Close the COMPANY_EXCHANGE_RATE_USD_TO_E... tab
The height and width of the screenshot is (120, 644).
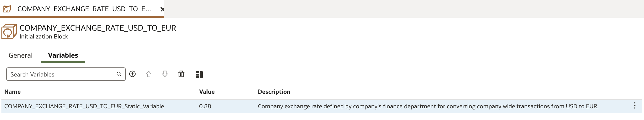(162, 9)
